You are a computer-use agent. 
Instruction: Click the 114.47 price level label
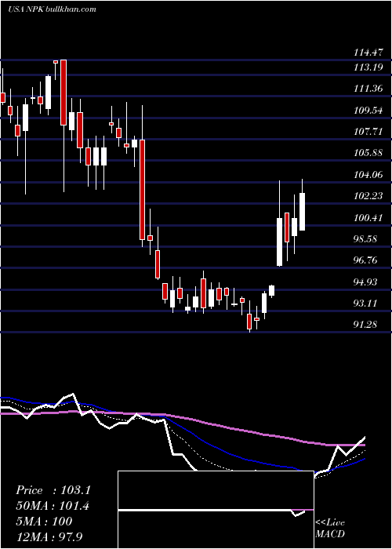click(x=368, y=53)
